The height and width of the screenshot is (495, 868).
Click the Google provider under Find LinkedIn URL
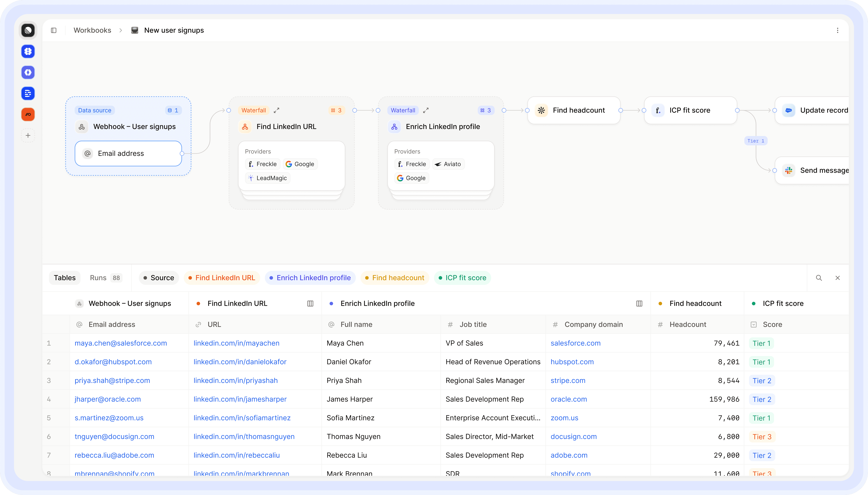pyautogui.click(x=300, y=164)
